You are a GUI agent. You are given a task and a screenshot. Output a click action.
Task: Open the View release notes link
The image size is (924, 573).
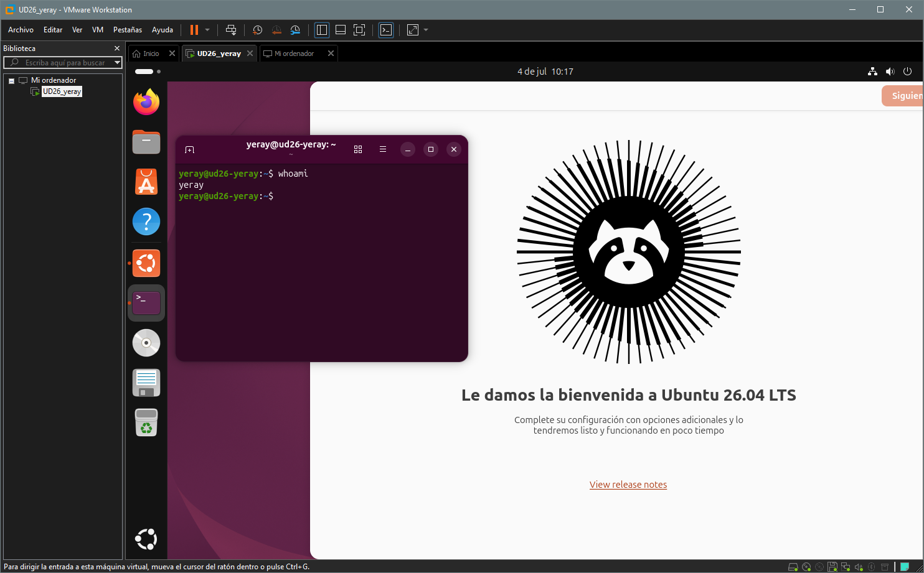click(628, 485)
